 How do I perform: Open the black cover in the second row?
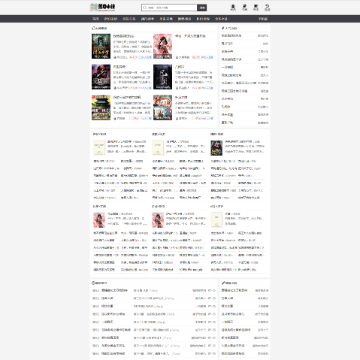pyautogui.click(x=162, y=77)
